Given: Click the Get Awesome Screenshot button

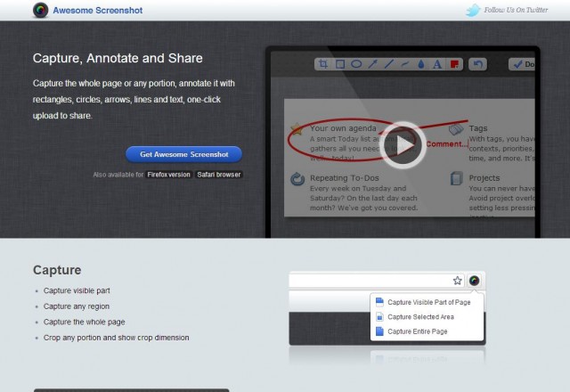Looking at the screenshot, I should tap(183, 154).
